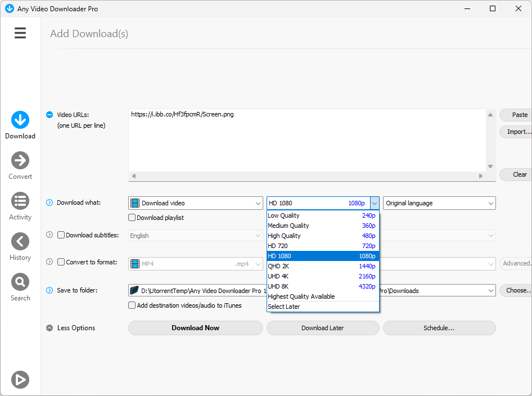Open the Convert section
The width and height of the screenshot is (532, 396).
click(20, 165)
